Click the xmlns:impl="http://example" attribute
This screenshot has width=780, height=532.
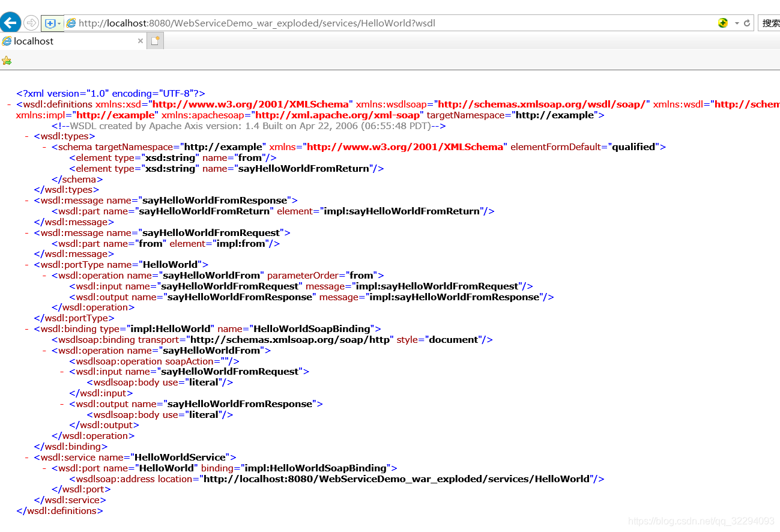tap(87, 115)
